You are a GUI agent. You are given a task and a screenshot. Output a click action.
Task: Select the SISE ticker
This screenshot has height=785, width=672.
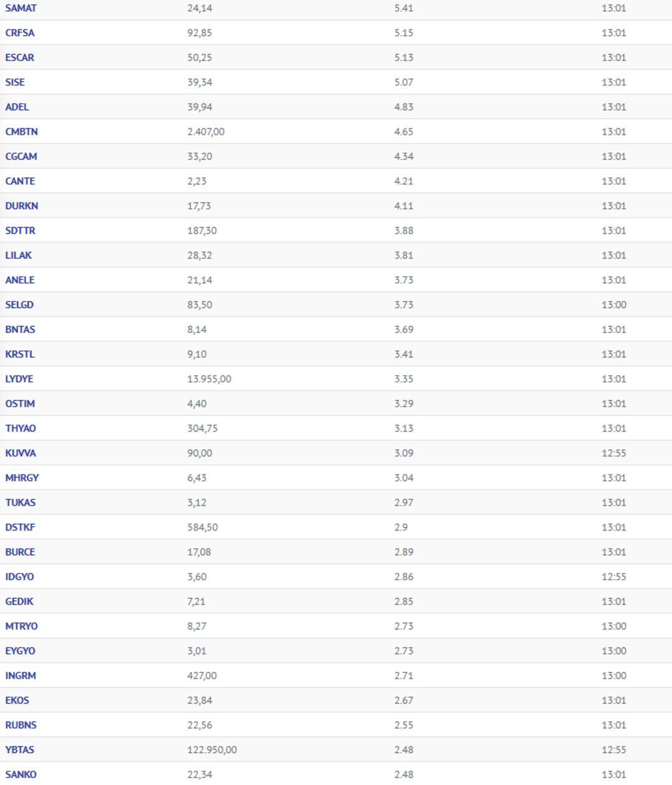click(x=15, y=82)
